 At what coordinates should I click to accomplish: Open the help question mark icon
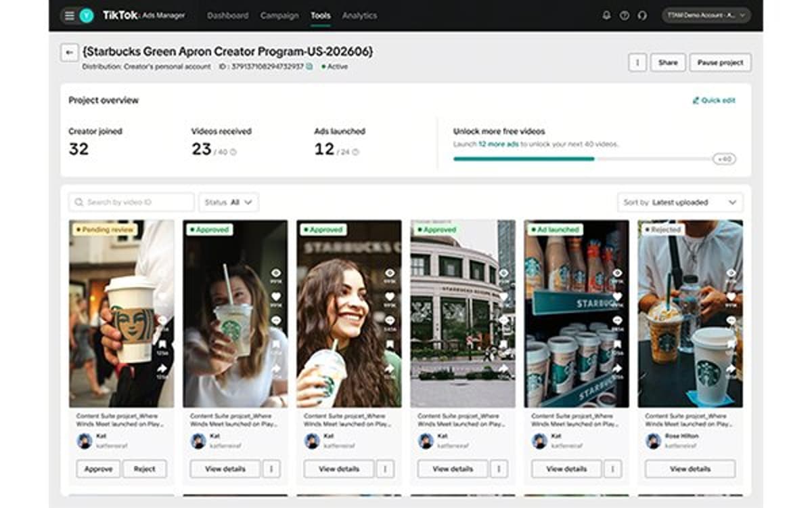pyautogui.click(x=625, y=16)
